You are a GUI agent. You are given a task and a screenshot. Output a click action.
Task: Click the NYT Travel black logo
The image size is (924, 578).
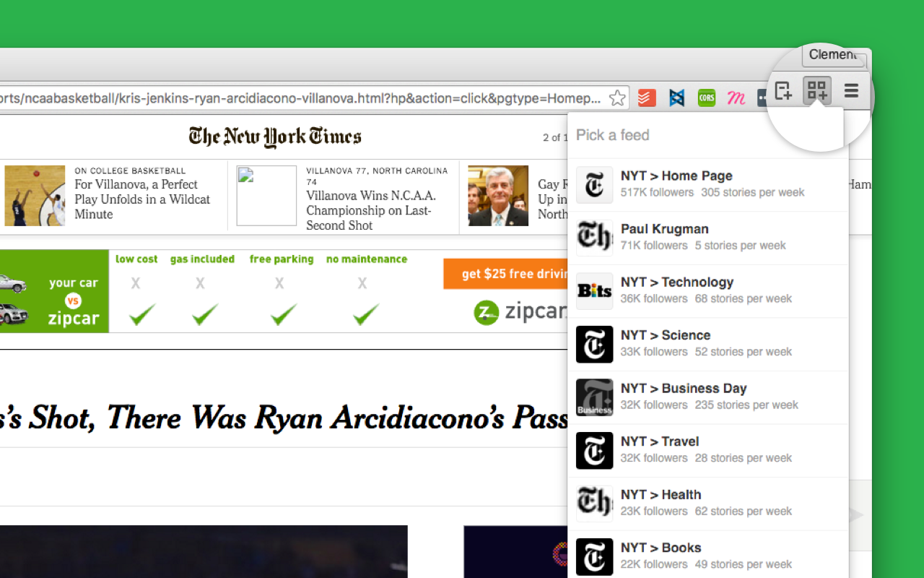click(x=595, y=450)
